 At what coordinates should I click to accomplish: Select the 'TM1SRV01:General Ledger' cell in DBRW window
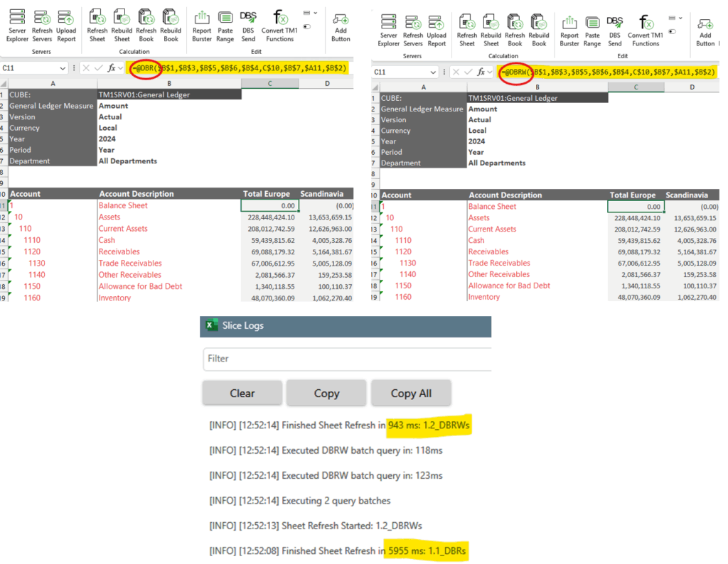pos(537,98)
